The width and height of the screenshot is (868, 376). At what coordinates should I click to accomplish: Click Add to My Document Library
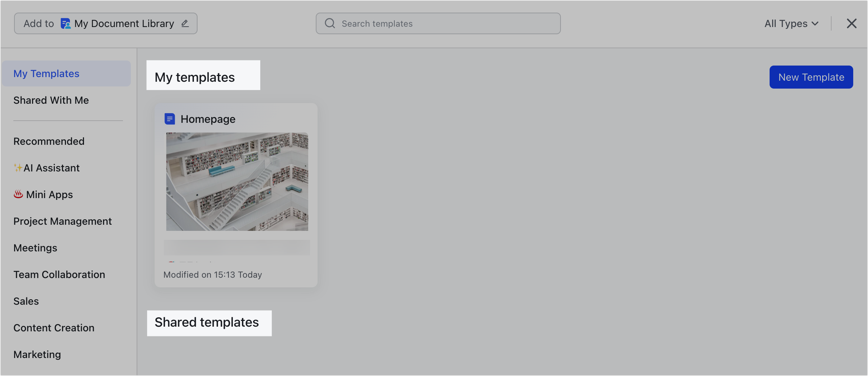[39, 23]
